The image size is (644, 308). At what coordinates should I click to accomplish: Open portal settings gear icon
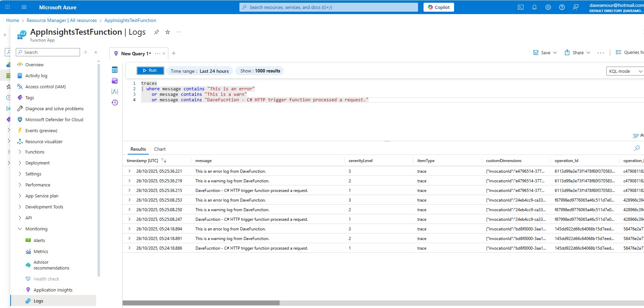pyautogui.click(x=548, y=7)
